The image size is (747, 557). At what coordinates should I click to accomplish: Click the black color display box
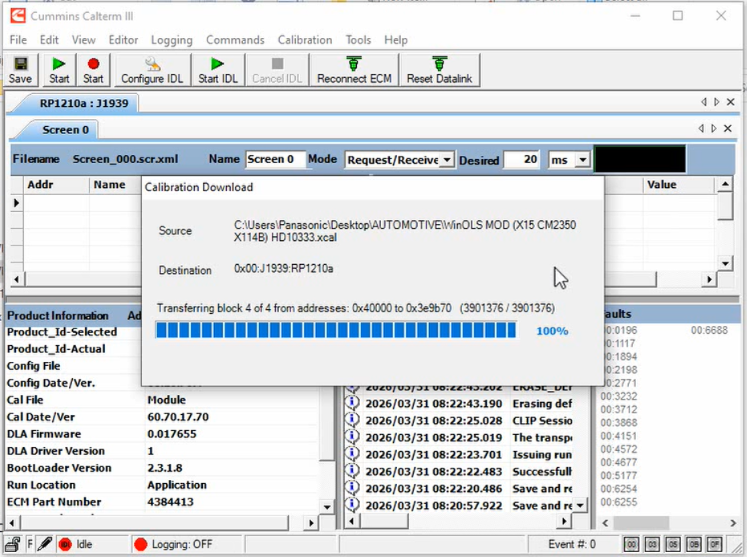(640, 159)
